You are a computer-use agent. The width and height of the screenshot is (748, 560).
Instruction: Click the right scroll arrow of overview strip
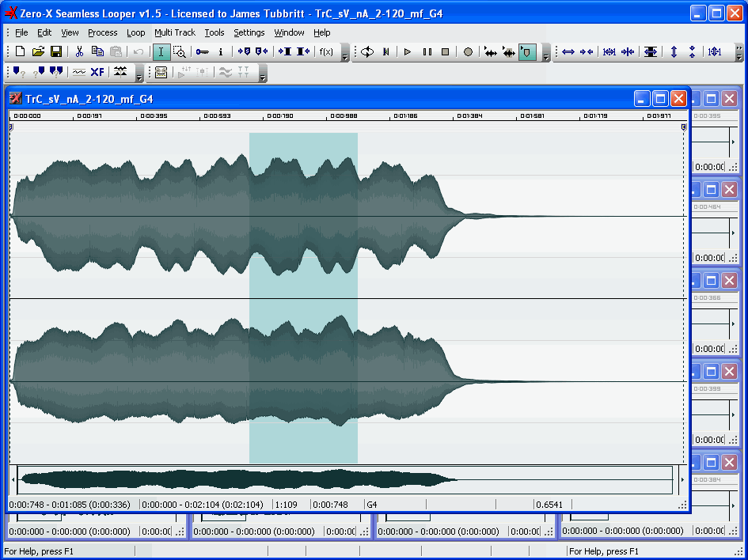(682, 480)
